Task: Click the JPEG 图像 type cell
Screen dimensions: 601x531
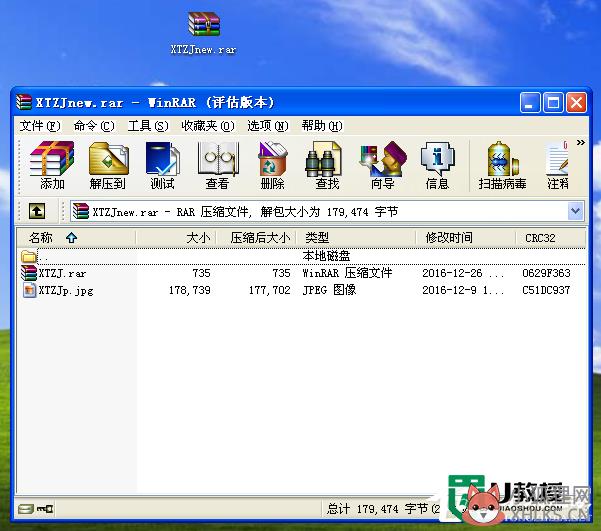Action: pos(329,290)
